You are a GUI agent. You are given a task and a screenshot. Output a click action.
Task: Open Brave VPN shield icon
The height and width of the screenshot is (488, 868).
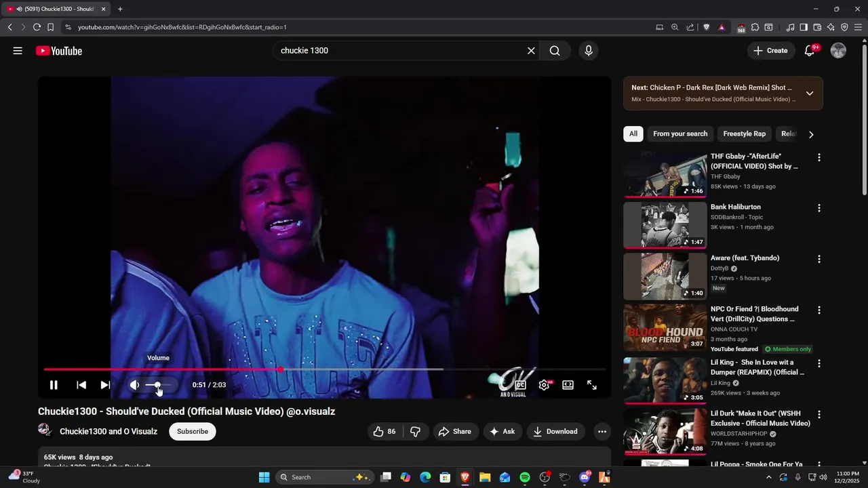point(844,27)
